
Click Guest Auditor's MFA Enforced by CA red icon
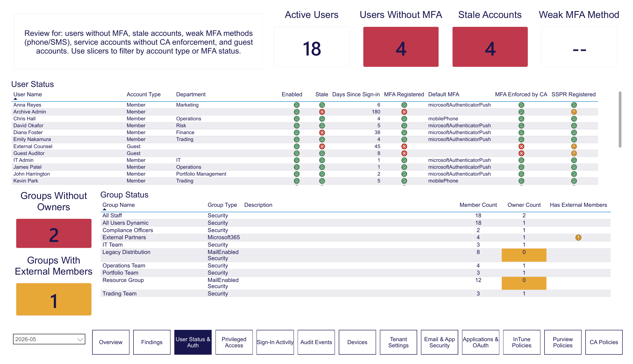pyautogui.click(x=521, y=153)
